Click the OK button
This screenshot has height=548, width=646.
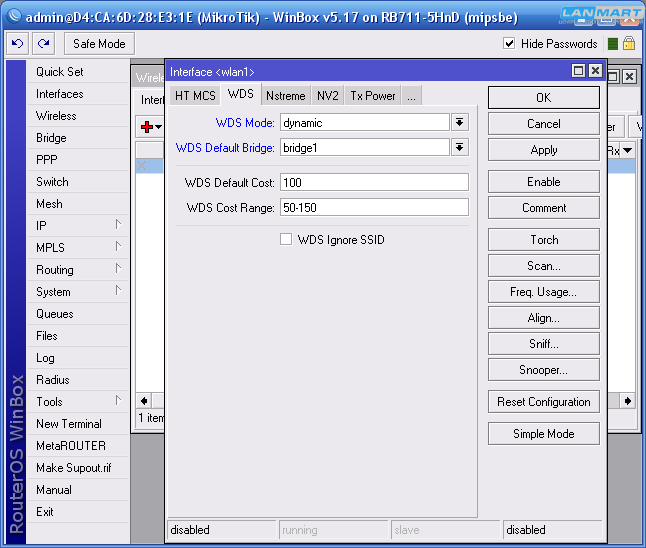click(x=543, y=98)
